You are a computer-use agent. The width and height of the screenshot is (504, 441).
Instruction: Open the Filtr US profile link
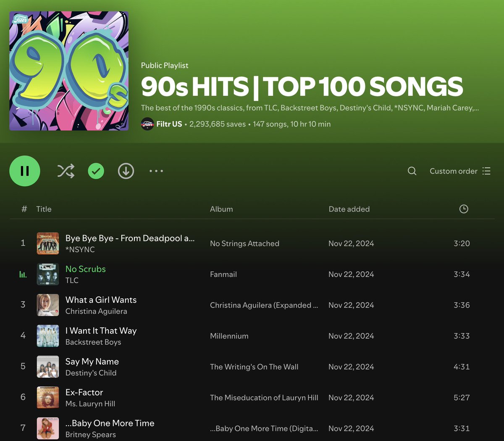tap(169, 124)
